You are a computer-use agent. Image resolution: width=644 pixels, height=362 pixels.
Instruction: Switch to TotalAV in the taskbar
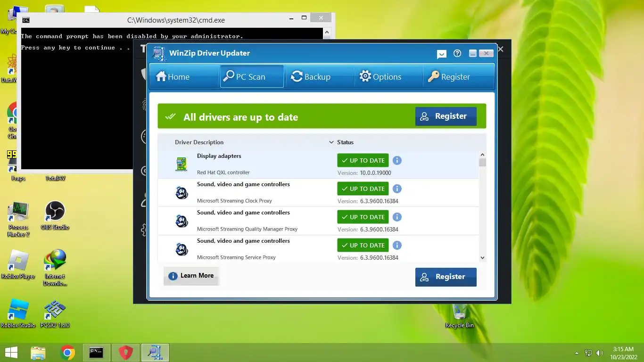coord(125,353)
